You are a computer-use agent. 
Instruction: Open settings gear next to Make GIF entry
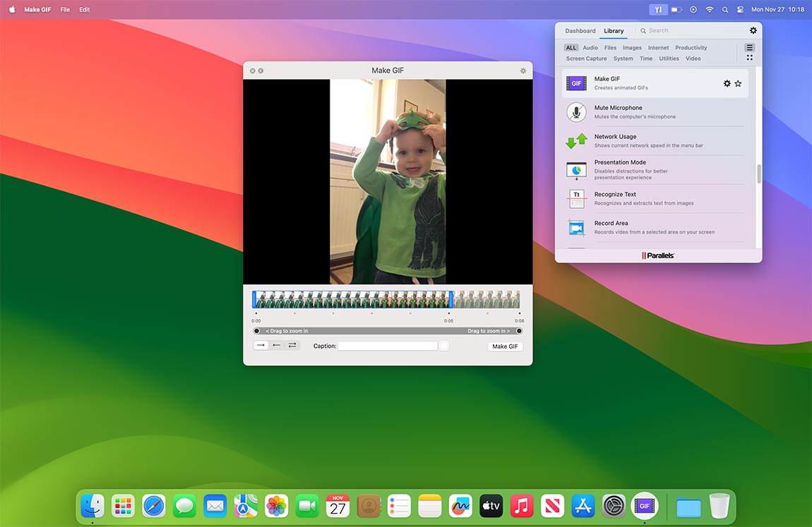[x=727, y=83]
